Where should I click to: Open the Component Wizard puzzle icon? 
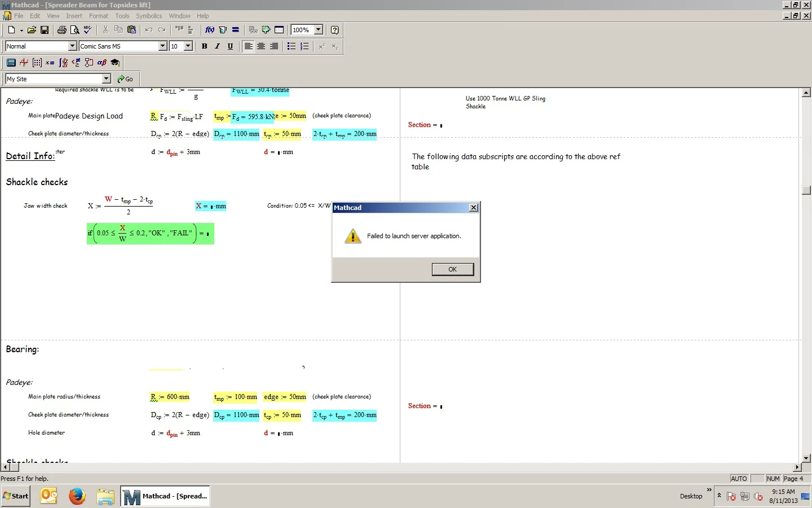pyautogui.click(x=266, y=30)
